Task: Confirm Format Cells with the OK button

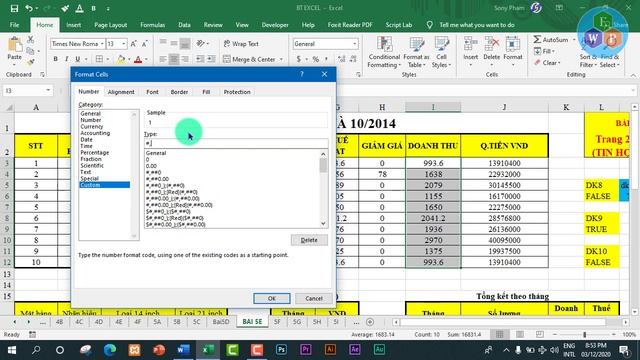Action: coord(272,298)
